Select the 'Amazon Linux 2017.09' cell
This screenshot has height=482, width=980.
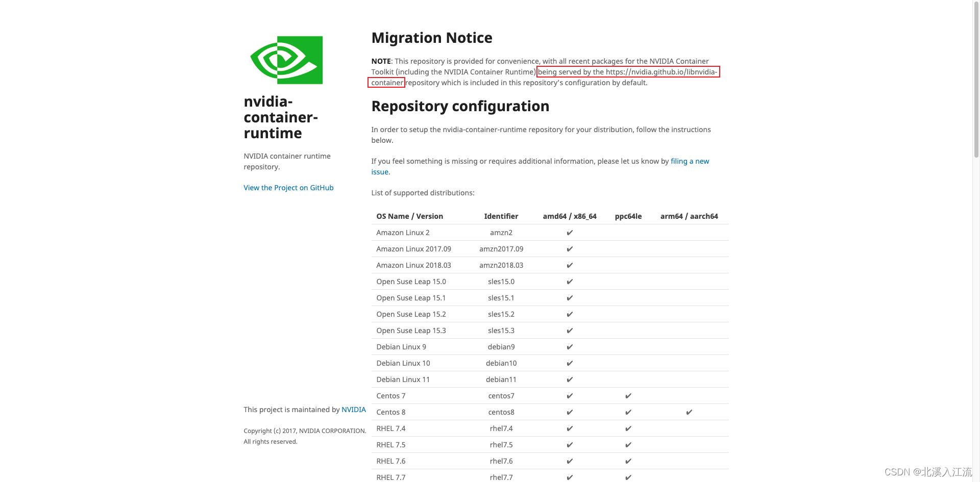[x=414, y=249]
